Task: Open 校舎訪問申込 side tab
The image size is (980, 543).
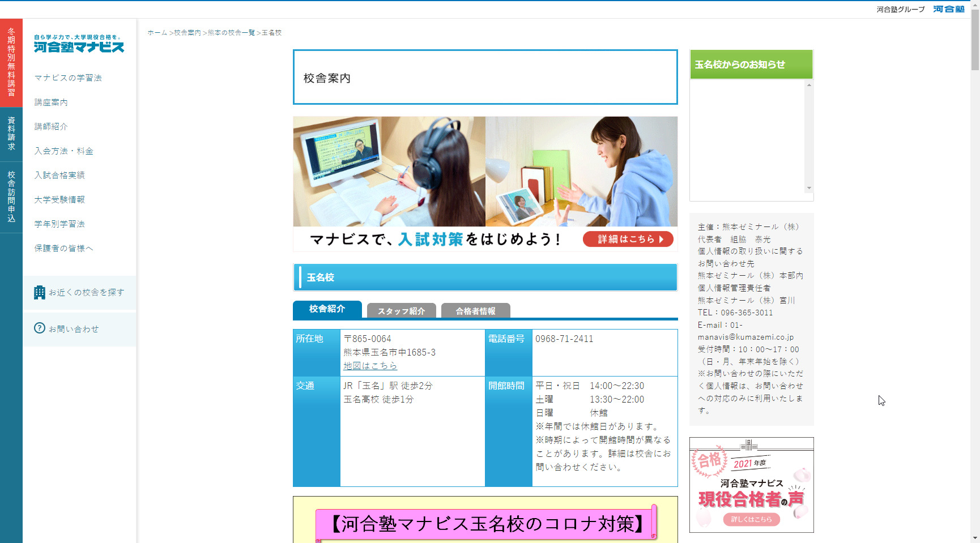Action: pyautogui.click(x=11, y=196)
